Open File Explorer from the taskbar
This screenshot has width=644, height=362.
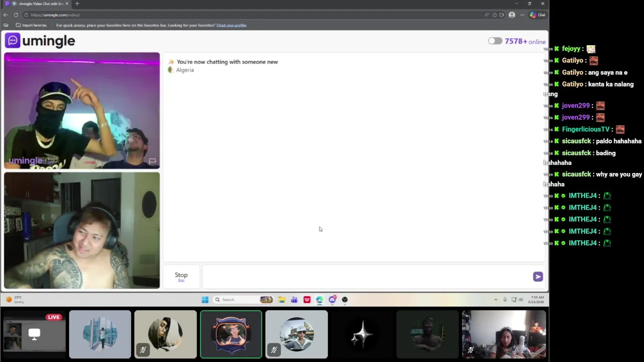[282, 300]
